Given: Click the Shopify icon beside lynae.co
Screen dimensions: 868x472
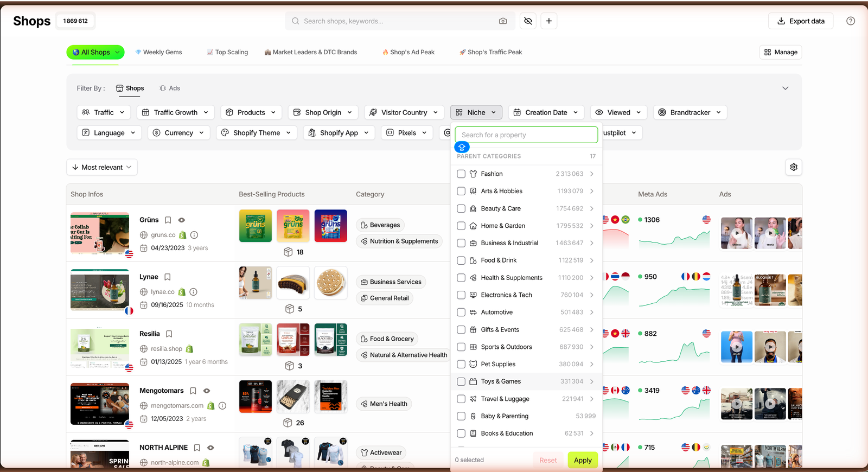Looking at the screenshot, I should coord(182,292).
